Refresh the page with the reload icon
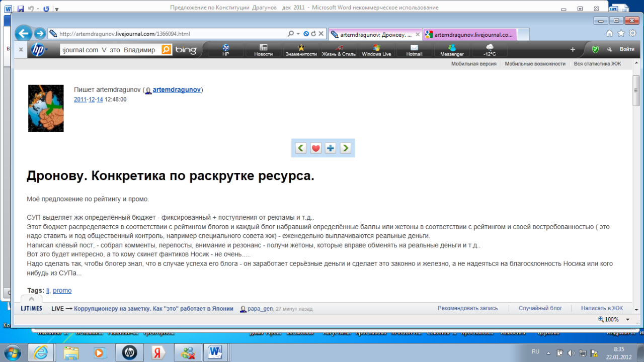The height and width of the screenshot is (362, 644). (313, 34)
